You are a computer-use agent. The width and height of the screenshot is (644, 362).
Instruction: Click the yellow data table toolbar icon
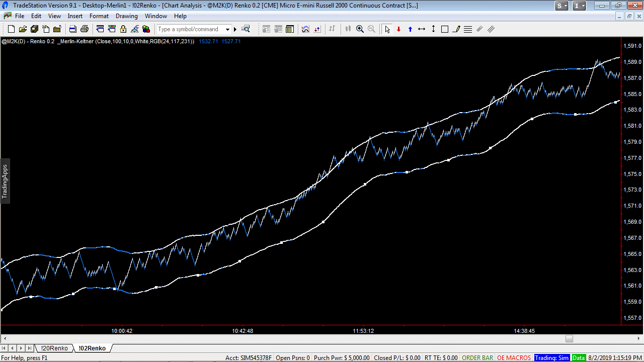point(290,29)
